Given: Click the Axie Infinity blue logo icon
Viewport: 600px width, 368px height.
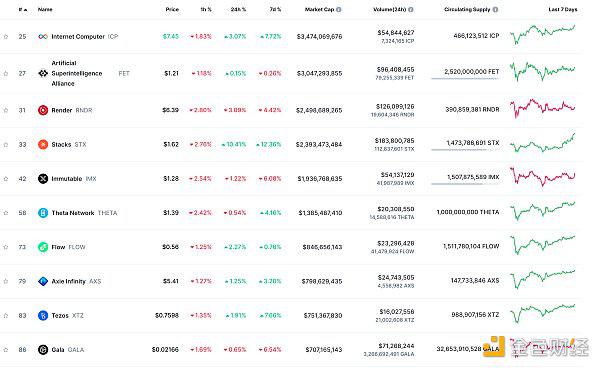Looking at the screenshot, I should pos(43,281).
